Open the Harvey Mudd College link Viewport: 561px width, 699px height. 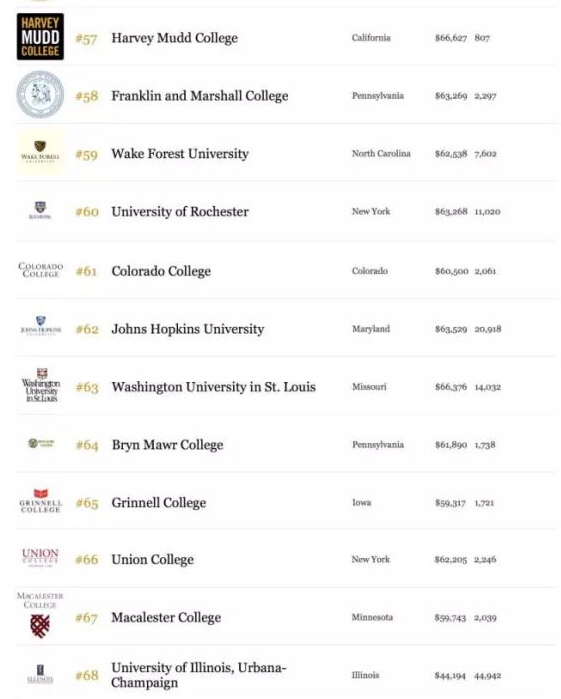(x=174, y=38)
